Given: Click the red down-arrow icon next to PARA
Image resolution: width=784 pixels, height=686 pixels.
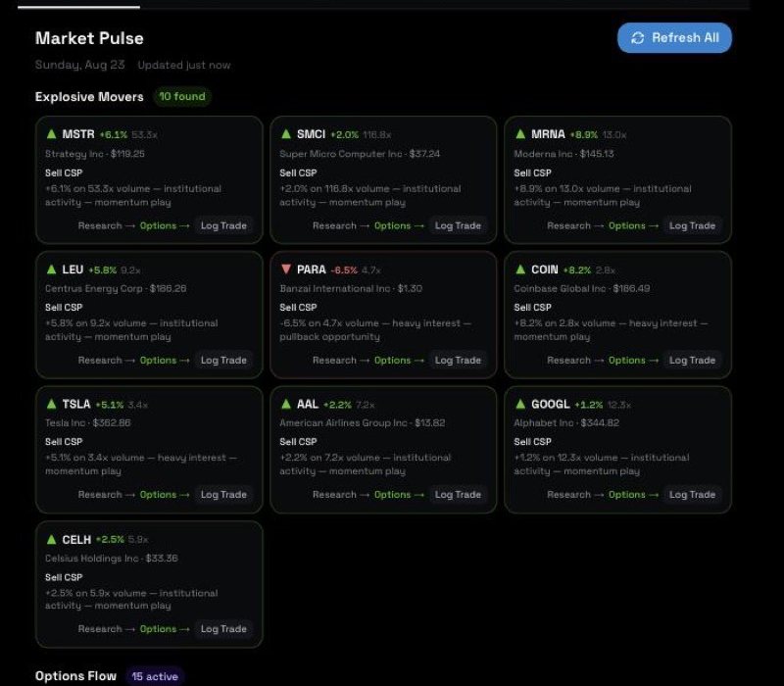Looking at the screenshot, I should [x=286, y=269].
